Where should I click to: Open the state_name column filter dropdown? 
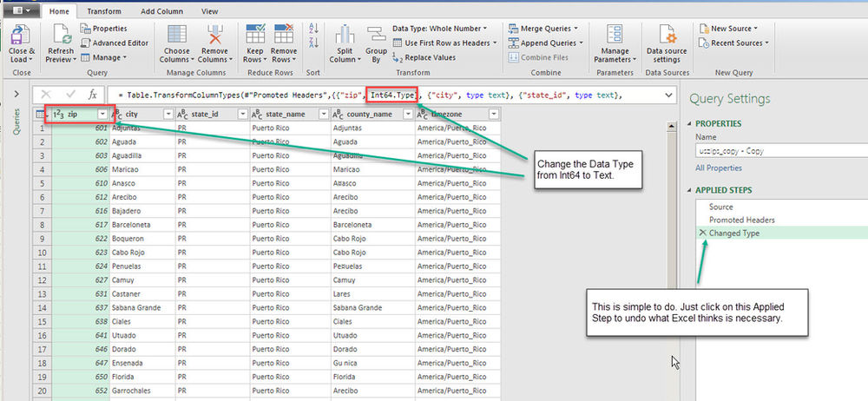325,114
